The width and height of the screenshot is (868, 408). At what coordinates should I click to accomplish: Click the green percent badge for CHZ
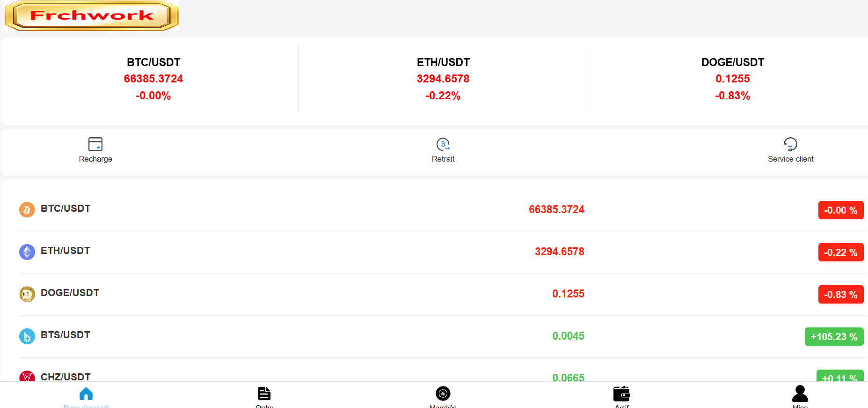coord(840,376)
